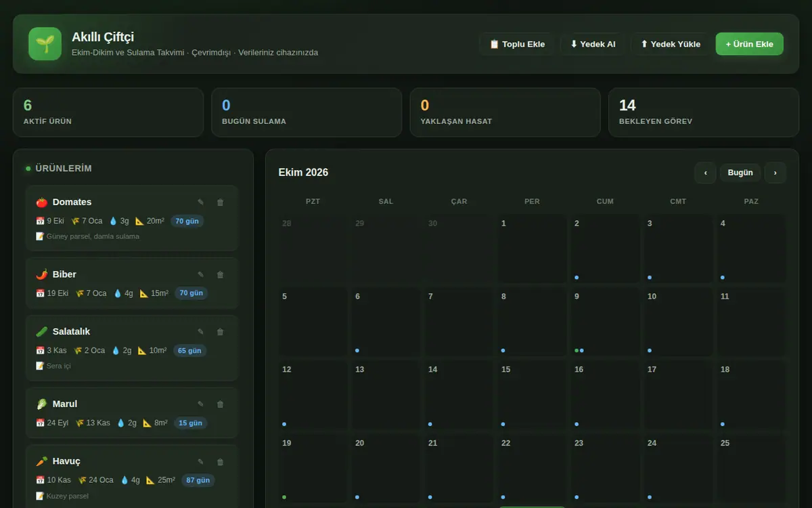Image resolution: width=812 pixels, height=508 pixels.
Task: Open Toplu Ekle bulk add
Action: pyautogui.click(x=517, y=44)
